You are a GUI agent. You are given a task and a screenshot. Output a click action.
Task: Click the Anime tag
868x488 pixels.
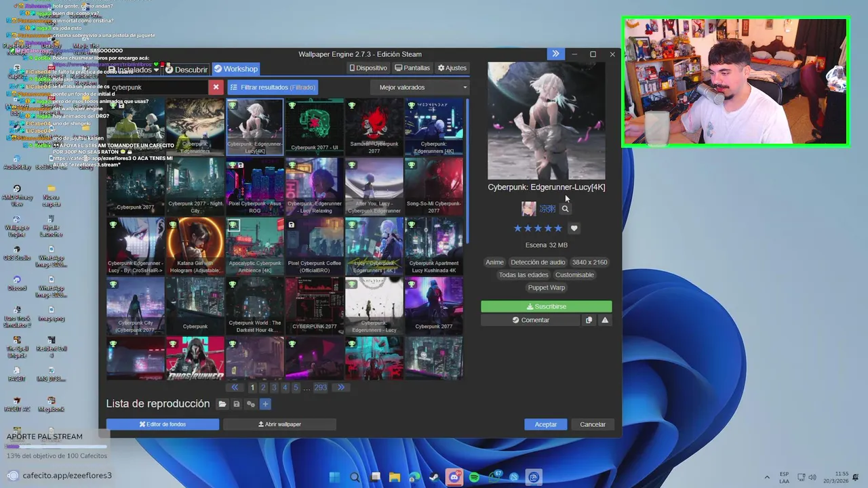click(x=494, y=262)
